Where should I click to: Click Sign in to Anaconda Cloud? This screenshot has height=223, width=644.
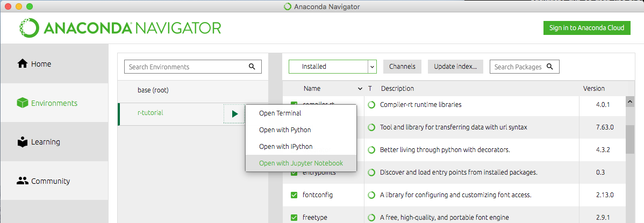586,28
